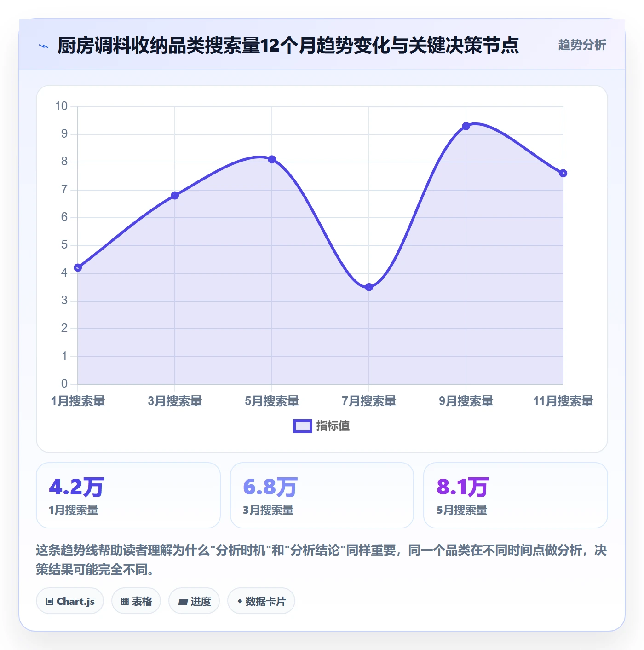Image resolution: width=644 pixels, height=650 pixels.
Task: Click the 趋势分析 label in the header
Action: pyautogui.click(x=582, y=45)
